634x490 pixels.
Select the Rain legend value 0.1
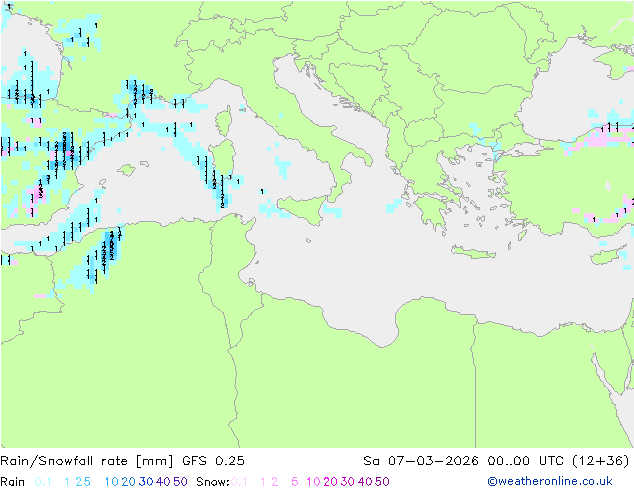pos(43,482)
